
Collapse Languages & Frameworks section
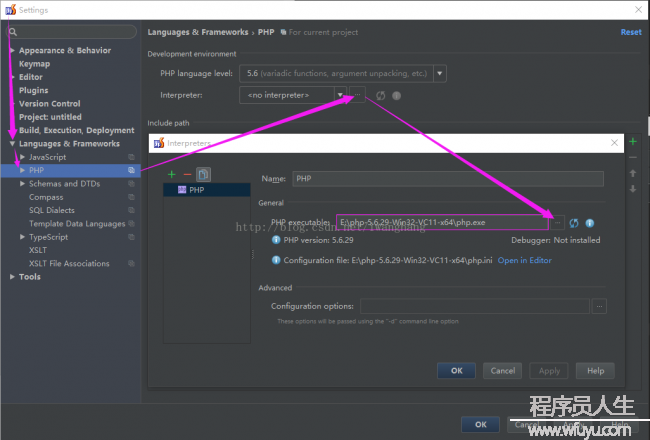(12, 144)
